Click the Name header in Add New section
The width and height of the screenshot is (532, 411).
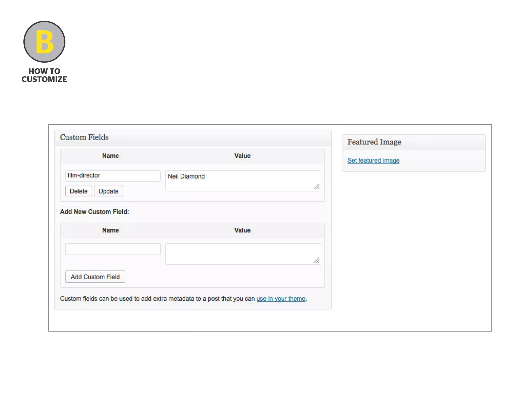click(x=110, y=230)
